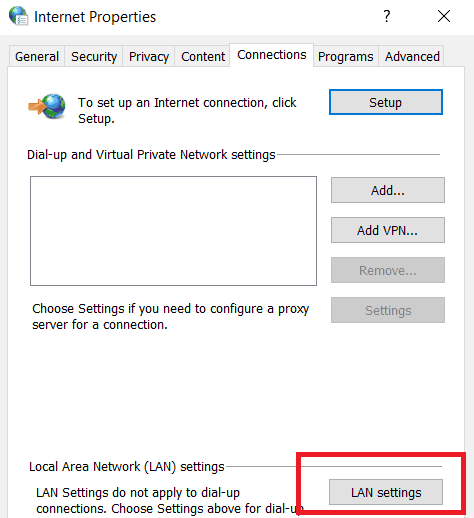Open the Advanced tab

click(x=412, y=56)
